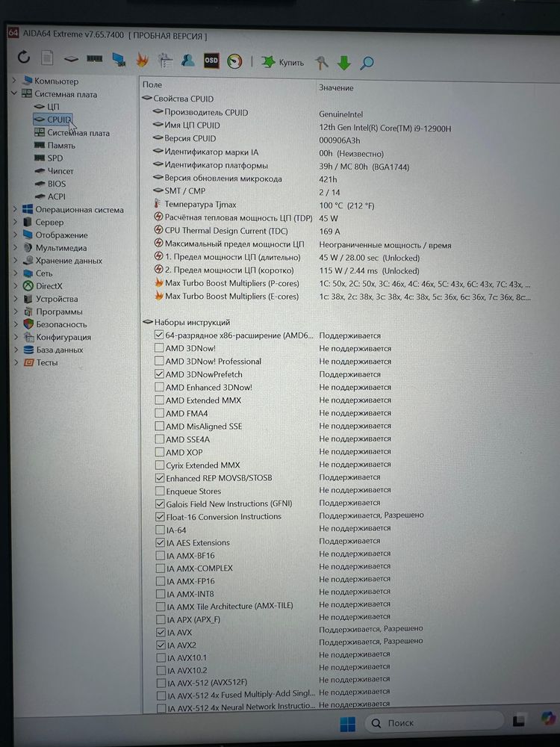Click the Конфигурация tree icon
Image resolution: width=560 pixels, height=747 pixels.
28,337
